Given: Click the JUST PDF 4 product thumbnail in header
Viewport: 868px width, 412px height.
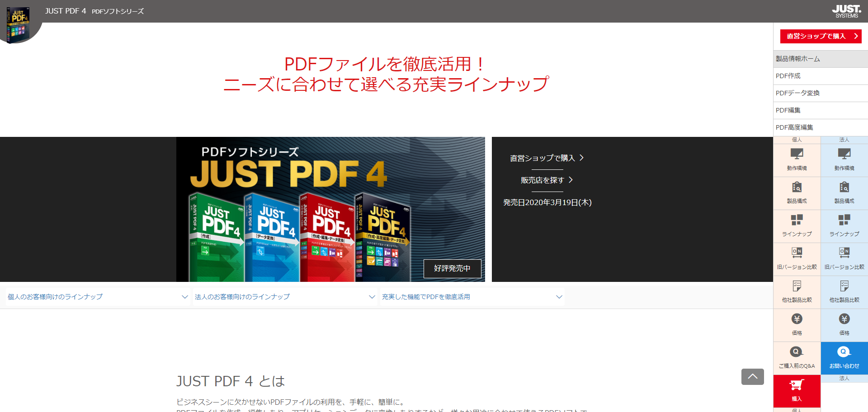Looking at the screenshot, I should pos(18,23).
